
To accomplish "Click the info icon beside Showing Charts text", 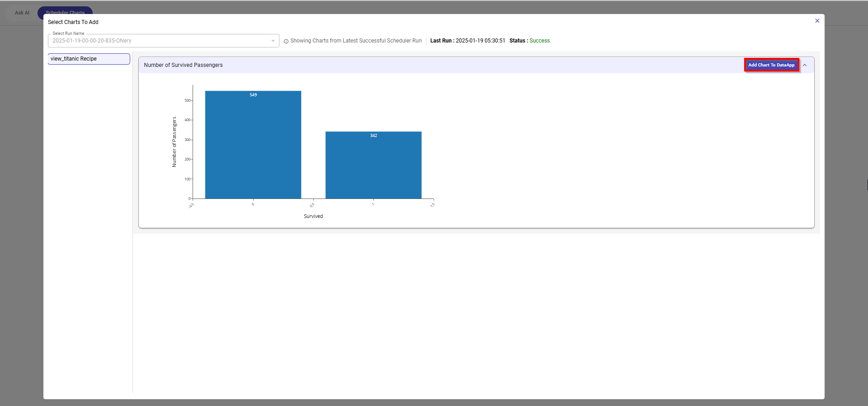I will 286,41.
